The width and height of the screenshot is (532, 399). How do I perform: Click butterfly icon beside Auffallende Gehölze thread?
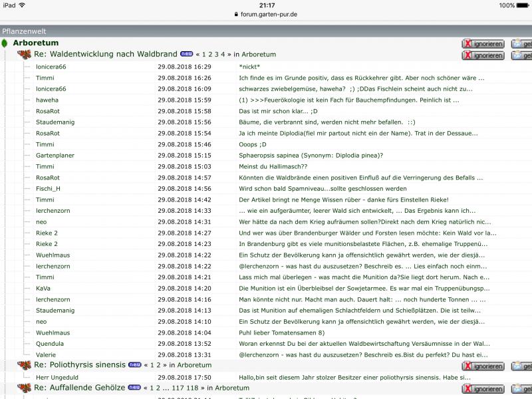pyautogui.click(x=24, y=388)
